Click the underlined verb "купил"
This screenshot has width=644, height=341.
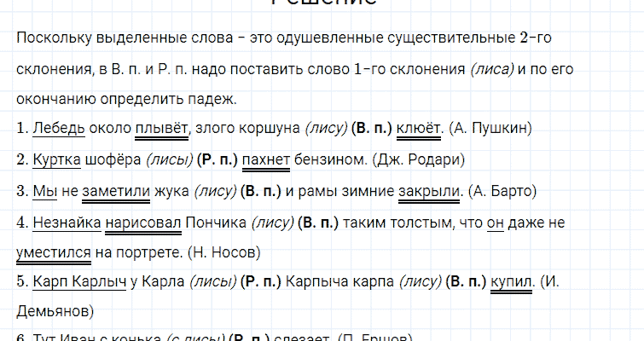pos(512,283)
